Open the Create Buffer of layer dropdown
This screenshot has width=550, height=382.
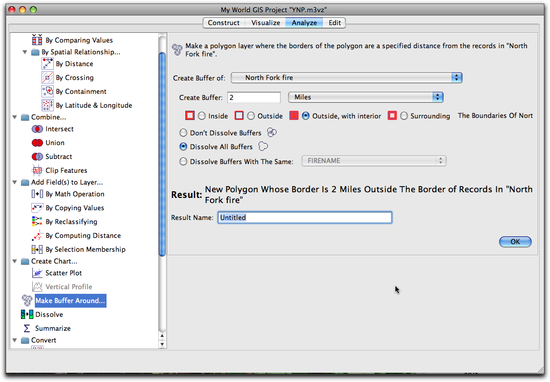(347, 78)
